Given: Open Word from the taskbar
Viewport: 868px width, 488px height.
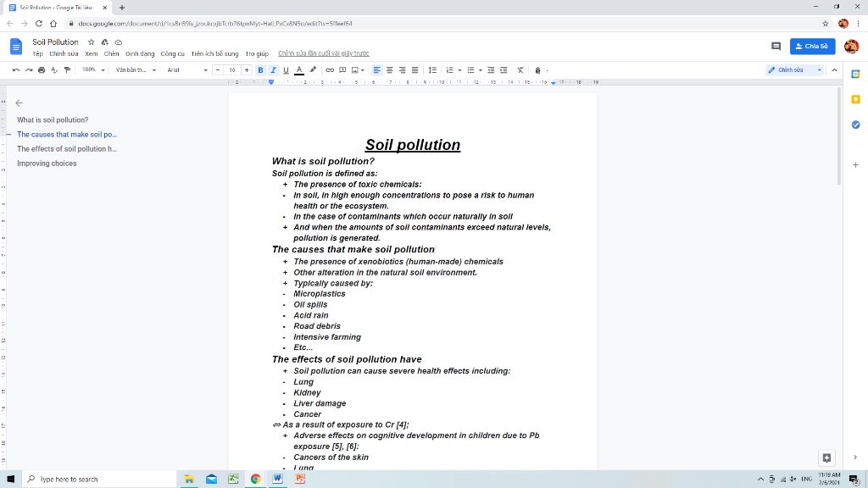Looking at the screenshot, I should [x=277, y=479].
